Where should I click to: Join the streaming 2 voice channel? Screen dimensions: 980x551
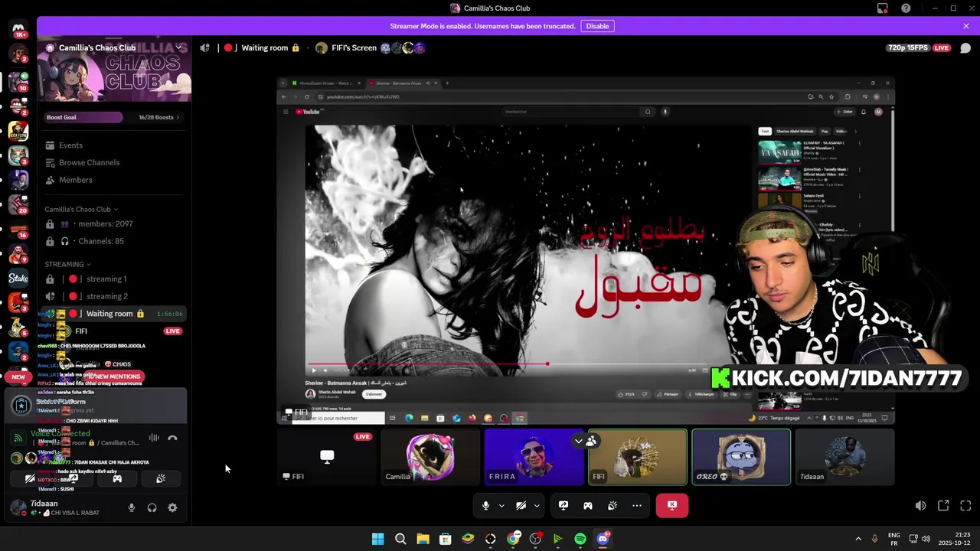[x=113, y=296]
